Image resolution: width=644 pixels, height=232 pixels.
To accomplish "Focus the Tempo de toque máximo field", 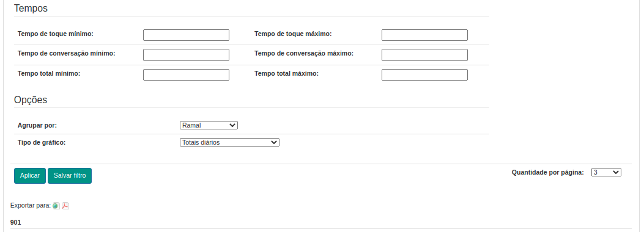I will [424, 35].
